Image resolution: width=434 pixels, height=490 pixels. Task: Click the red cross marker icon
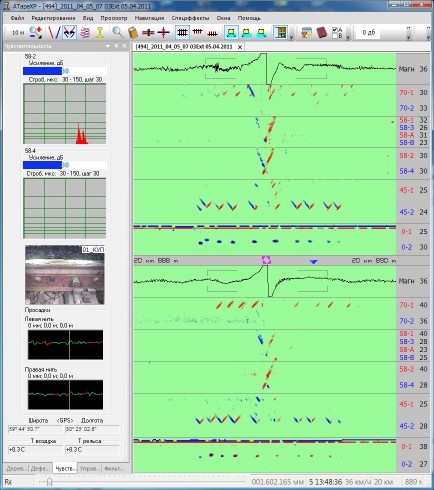pyautogui.click(x=163, y=32)
